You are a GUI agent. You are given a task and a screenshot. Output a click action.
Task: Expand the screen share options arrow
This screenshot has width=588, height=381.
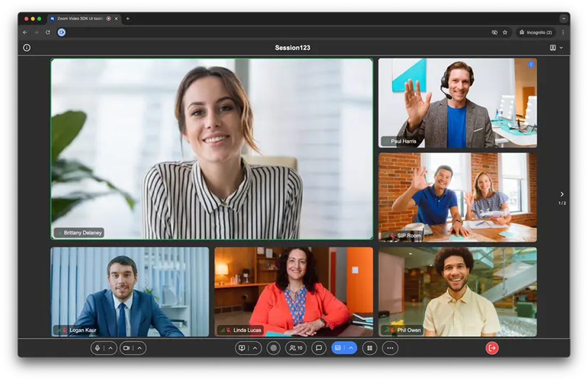pos(254,348)
